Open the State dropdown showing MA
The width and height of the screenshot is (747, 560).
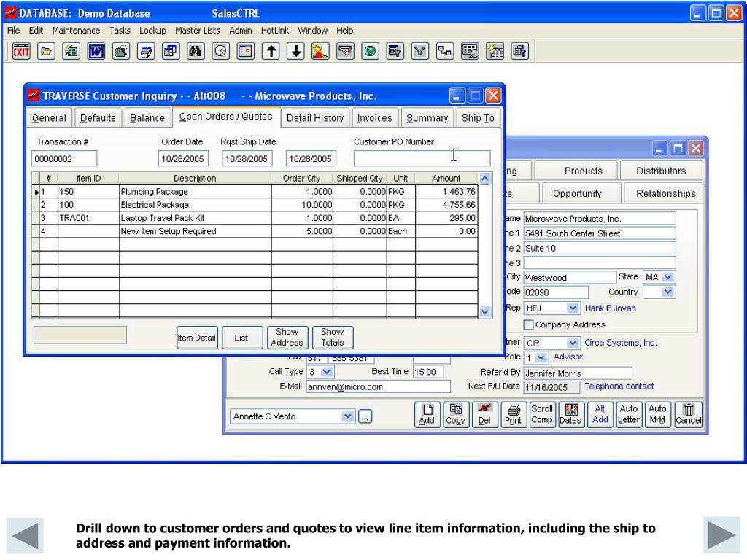[668, 276]
